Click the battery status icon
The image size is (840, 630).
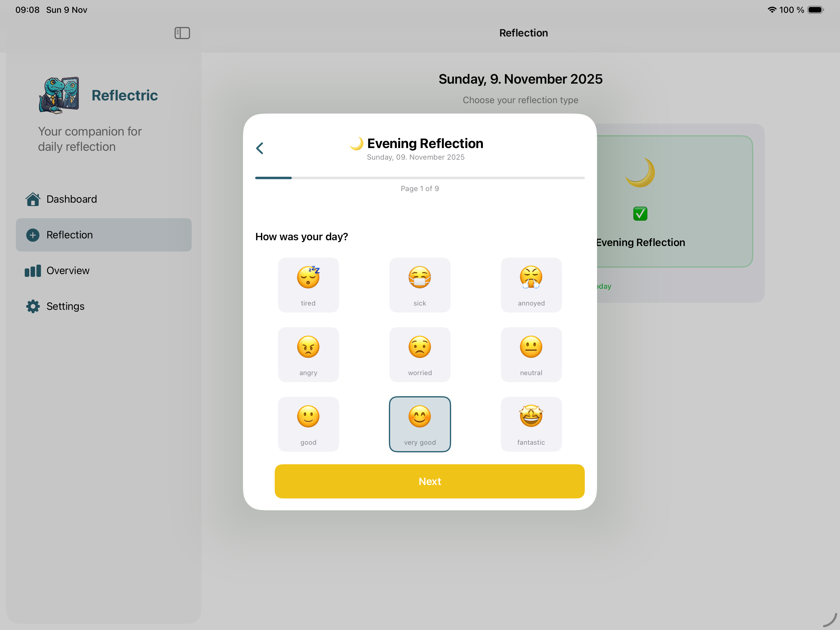click(815, 10)
